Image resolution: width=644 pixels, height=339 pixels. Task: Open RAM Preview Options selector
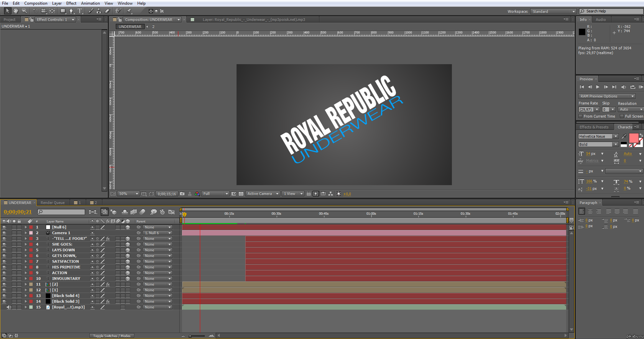pos(607,96)
